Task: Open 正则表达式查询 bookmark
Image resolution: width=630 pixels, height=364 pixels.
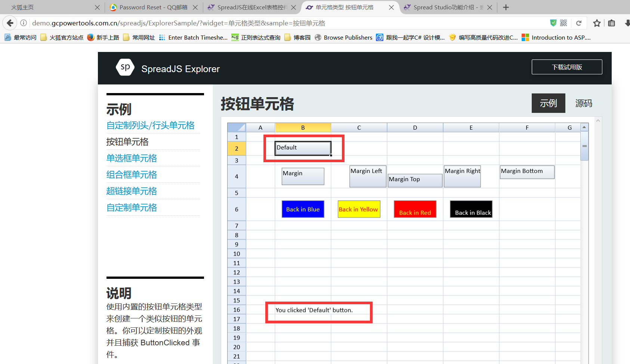Action: tap(256, 37)
